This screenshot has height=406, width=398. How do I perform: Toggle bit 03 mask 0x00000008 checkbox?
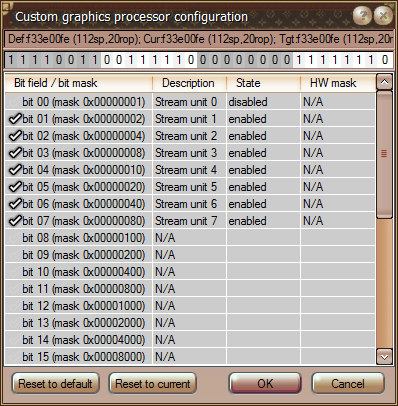coord(14,153)
